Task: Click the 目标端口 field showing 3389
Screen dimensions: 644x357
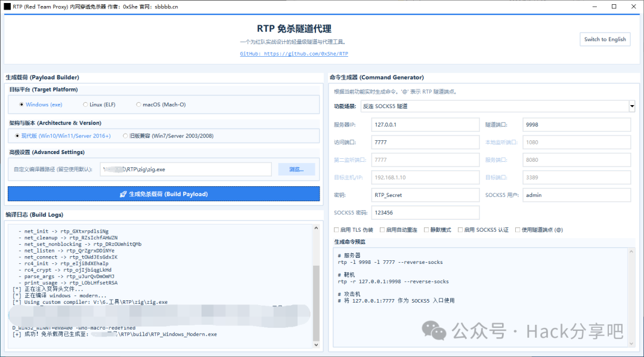Action: [x=577, y=177]
